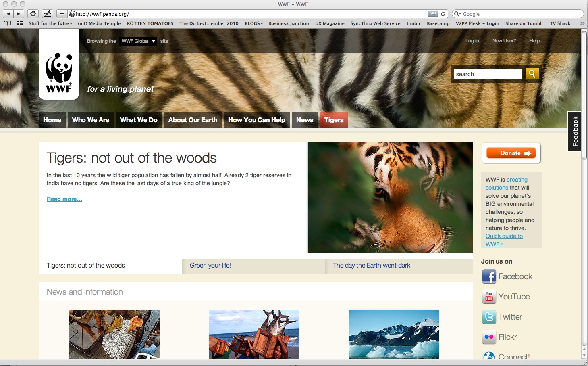This screenshot has width=588, height=366.
Task: Follow the Read more... link
Action: pos(64,199)
